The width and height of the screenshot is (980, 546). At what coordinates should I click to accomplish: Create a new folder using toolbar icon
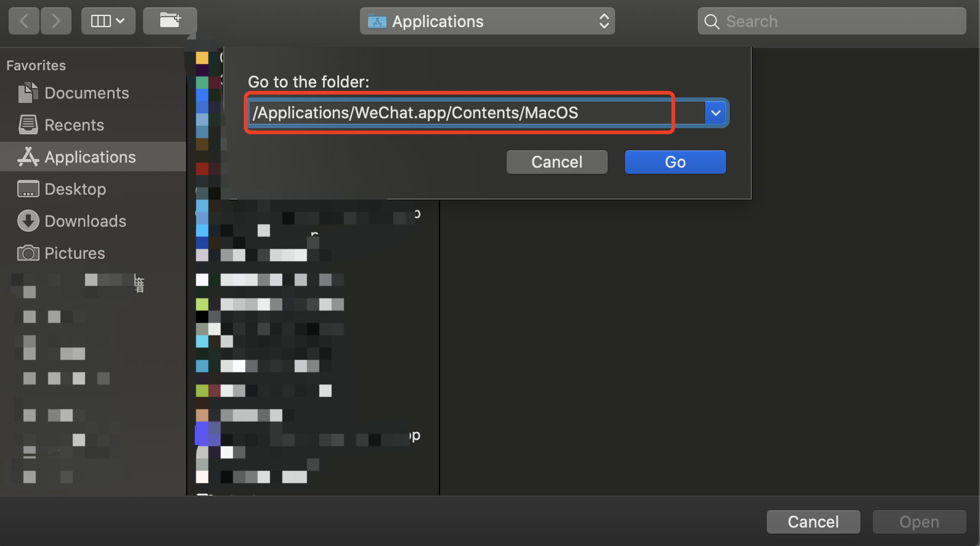point(170,22)
